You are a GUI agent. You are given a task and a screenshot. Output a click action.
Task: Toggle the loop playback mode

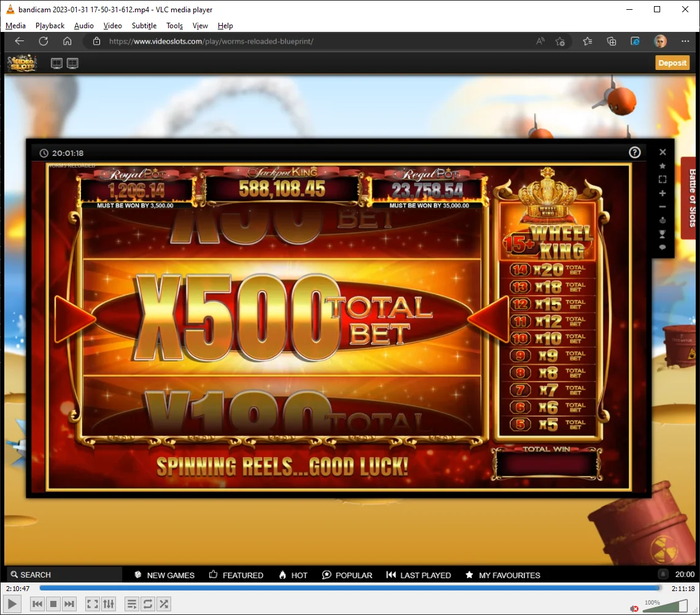[148, 605]
